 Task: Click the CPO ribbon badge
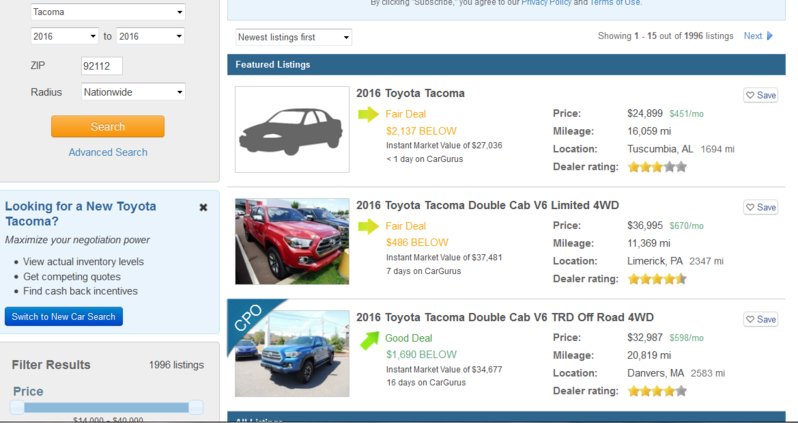pos(249,319)
